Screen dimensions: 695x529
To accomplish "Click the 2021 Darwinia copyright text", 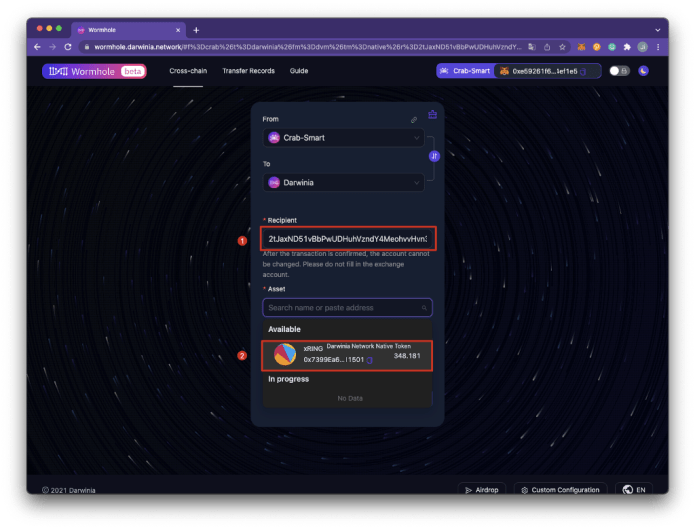I will point(69,490).
